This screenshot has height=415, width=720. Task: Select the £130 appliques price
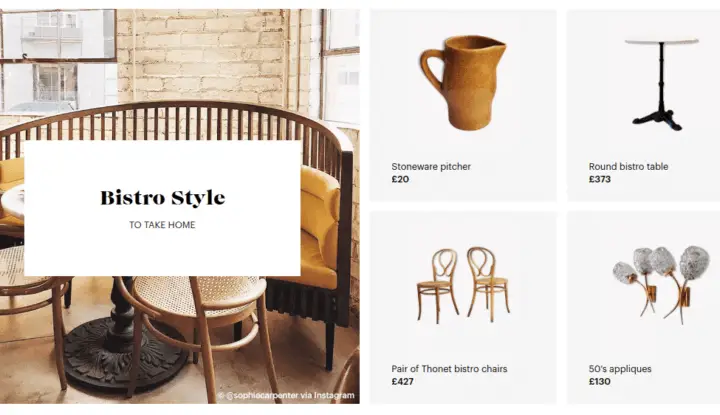tap(600, 381)
